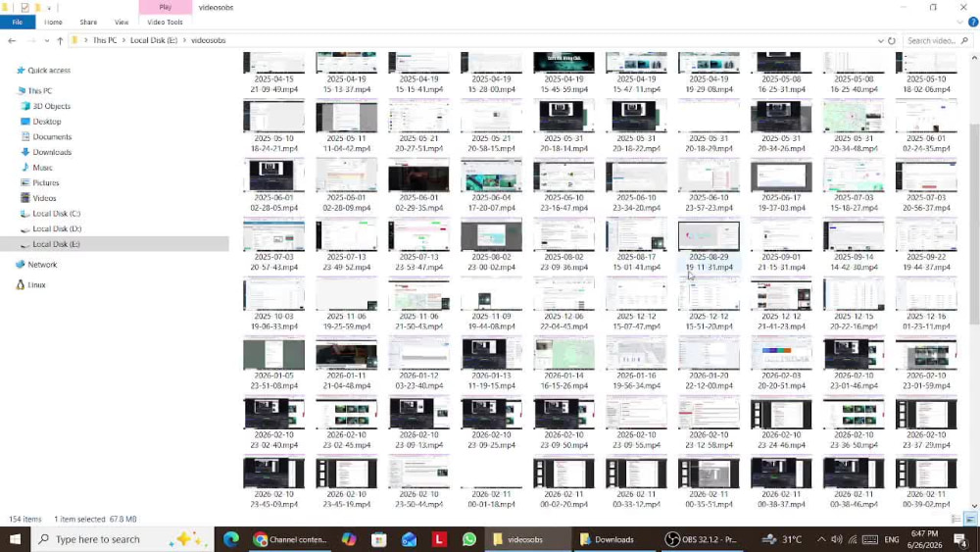Switch to Details view layout icon
The height and width of the screenshot is (552, 980).
click(956, 519)
